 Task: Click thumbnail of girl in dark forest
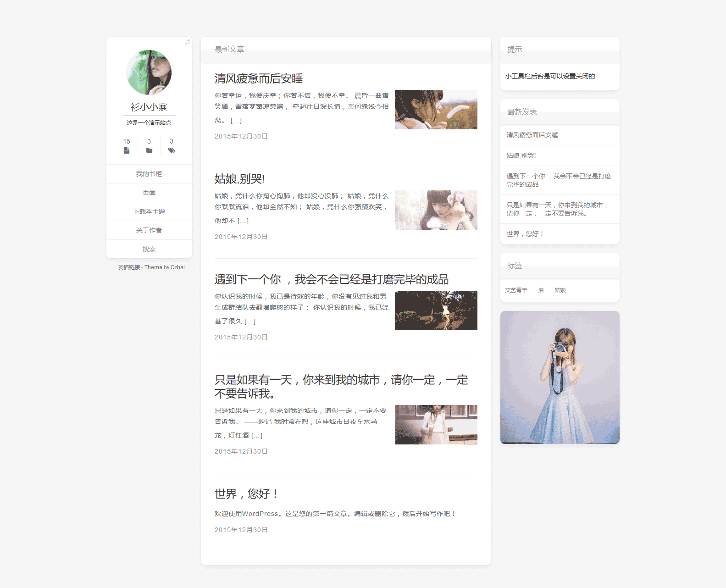[436, 311]
